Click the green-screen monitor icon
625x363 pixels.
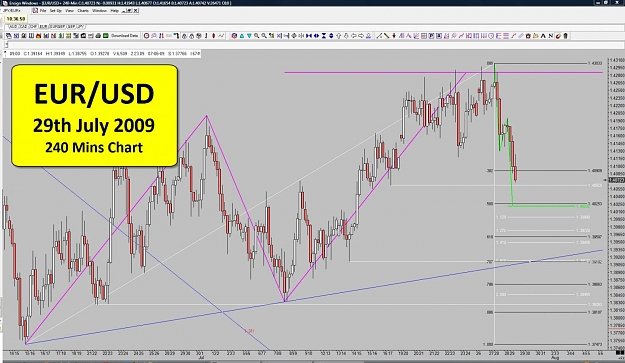[x=106, y=36]
